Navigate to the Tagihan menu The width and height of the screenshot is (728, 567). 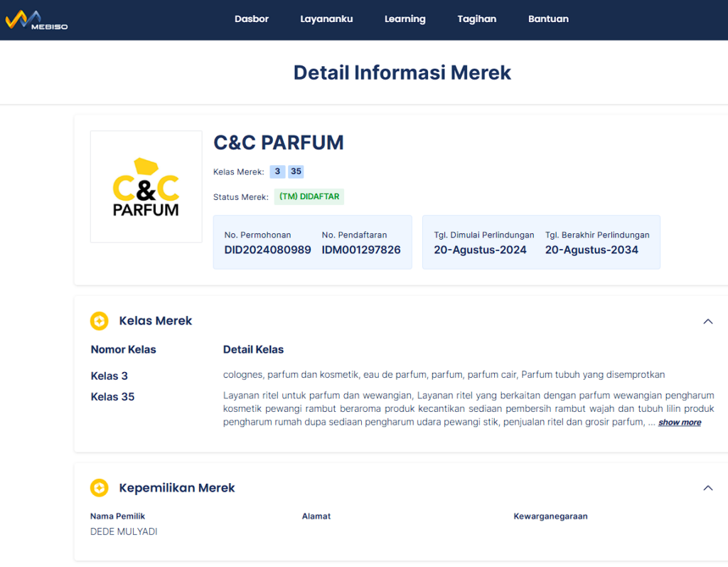(x=477, y=19)
